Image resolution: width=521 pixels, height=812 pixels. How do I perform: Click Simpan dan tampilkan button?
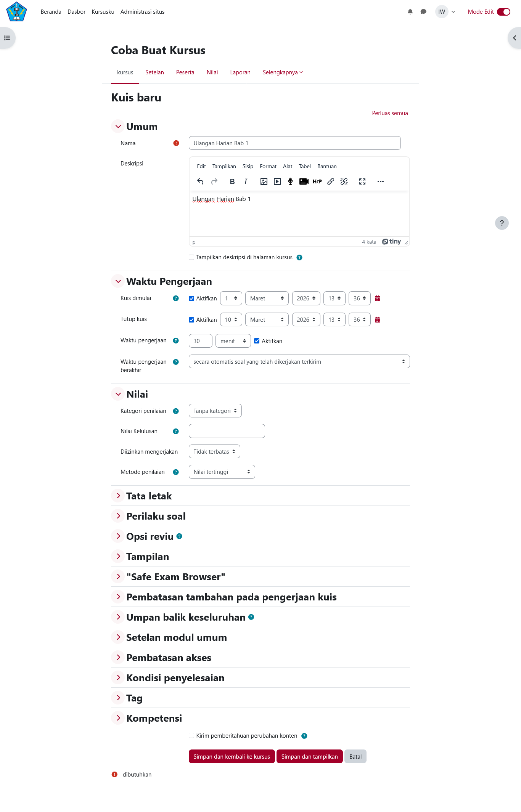(309, 757)
